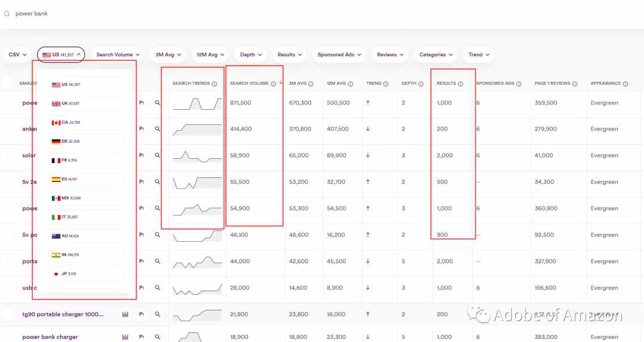This screenshot has height=342, width=644.
Task: Click the magnifier icon in the 58,900 row
Action: 157,155
